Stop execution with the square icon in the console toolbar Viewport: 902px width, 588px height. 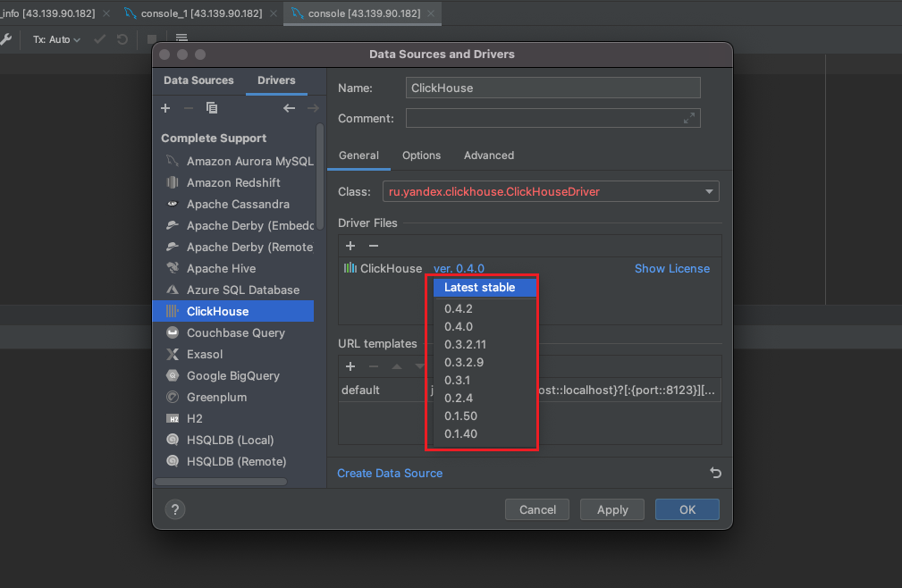pos(152,39)
